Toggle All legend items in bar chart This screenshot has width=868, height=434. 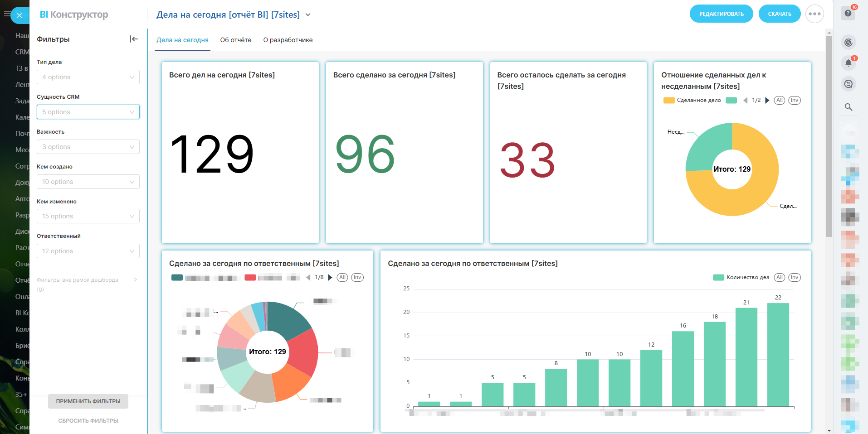(x=779, y=277)
